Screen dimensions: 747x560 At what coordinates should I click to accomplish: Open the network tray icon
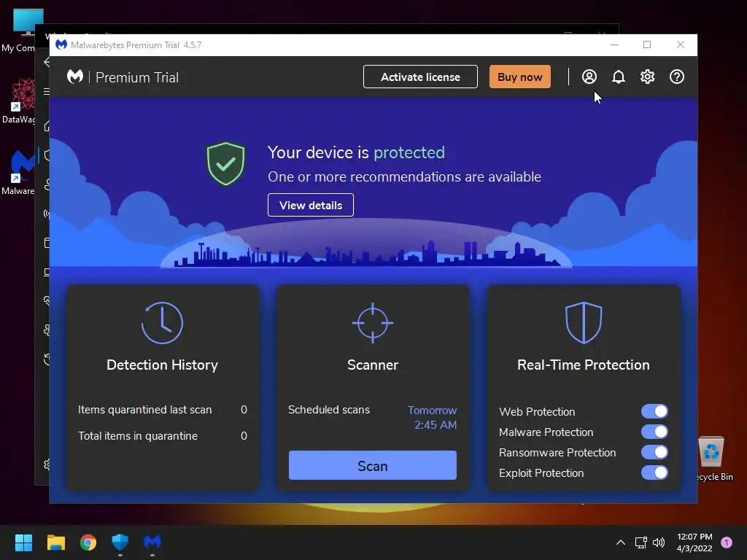tap(640, 542)
